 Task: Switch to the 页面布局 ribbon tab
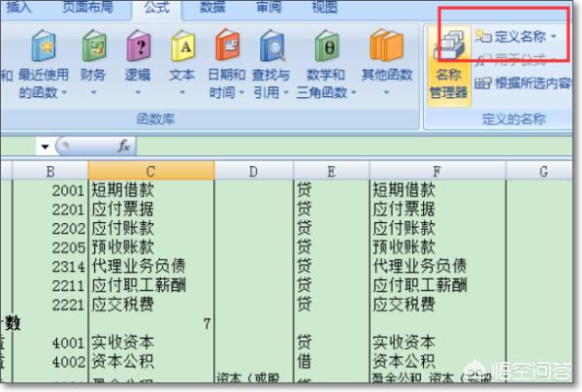coord(87,7)
